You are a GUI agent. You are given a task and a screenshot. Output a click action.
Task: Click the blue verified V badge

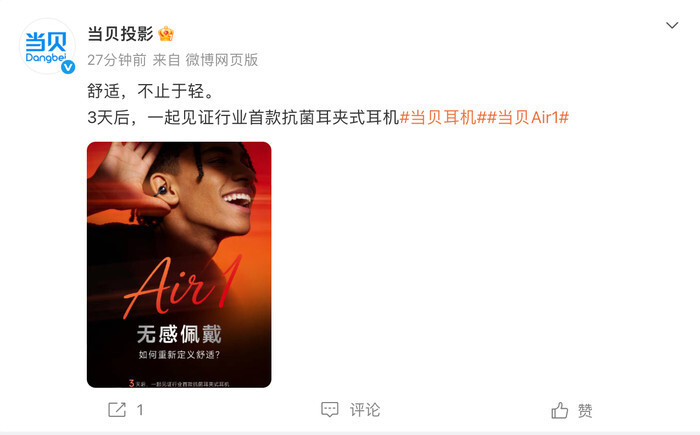(68, 67)
